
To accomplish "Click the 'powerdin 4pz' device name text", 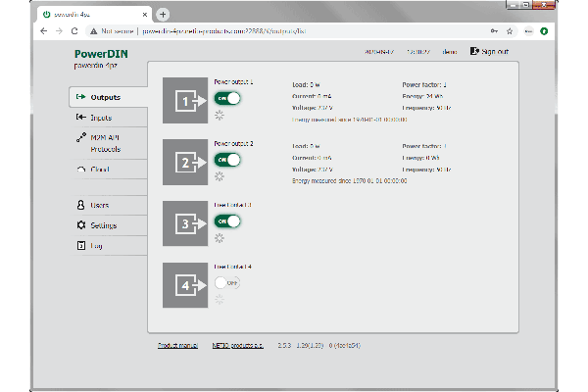I will [x=96, y=66].
